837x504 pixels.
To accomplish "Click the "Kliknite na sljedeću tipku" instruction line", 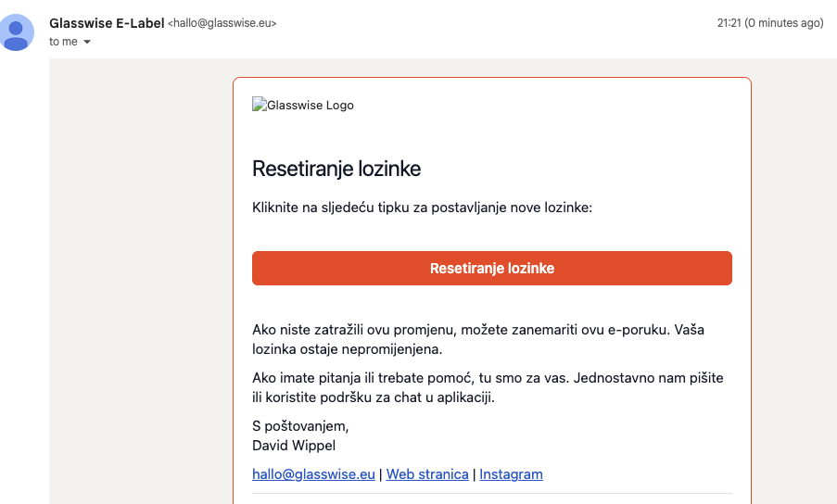I will (422, 208).
